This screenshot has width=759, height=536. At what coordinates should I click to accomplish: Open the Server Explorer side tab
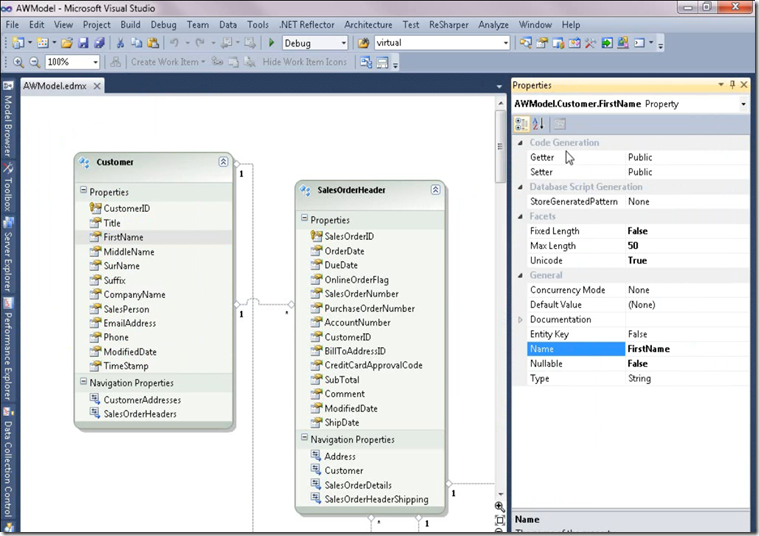[x=8, y=254]
